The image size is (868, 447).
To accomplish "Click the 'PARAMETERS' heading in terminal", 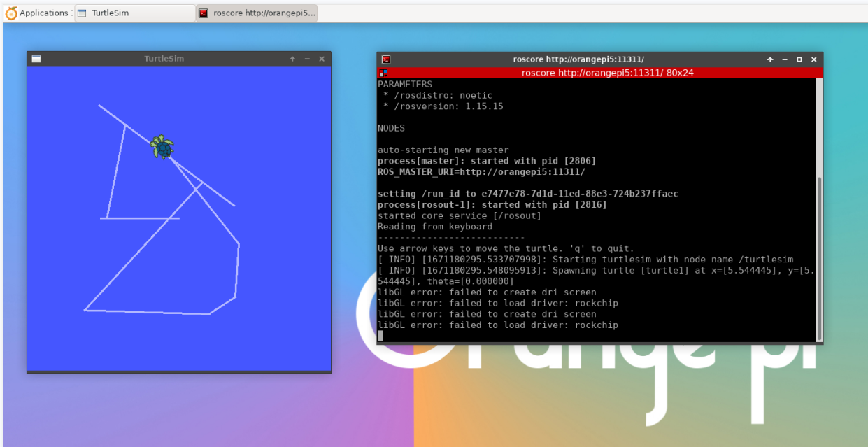I will point(405,84).
